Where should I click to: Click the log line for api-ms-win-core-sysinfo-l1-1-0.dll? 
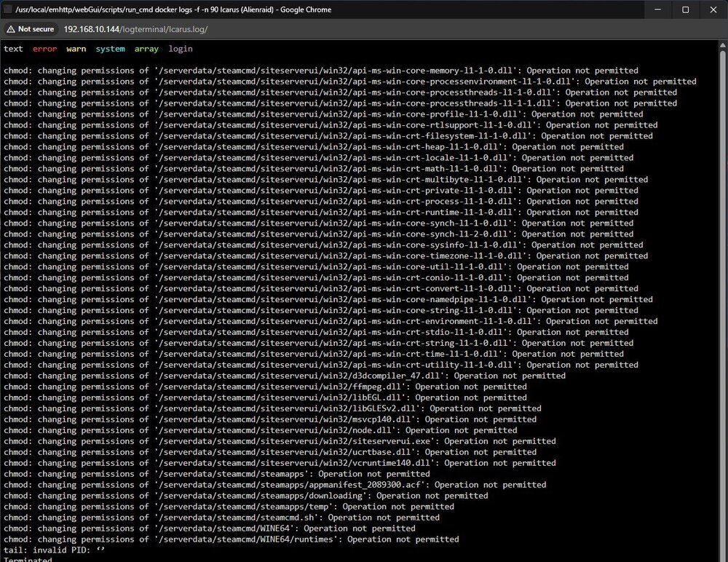coord(324,245)
